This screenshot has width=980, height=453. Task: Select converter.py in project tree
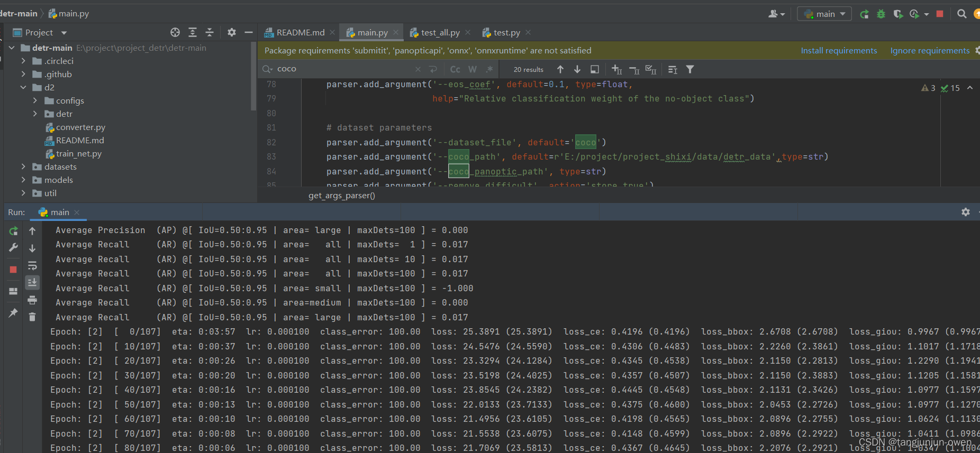click(80, 127)
